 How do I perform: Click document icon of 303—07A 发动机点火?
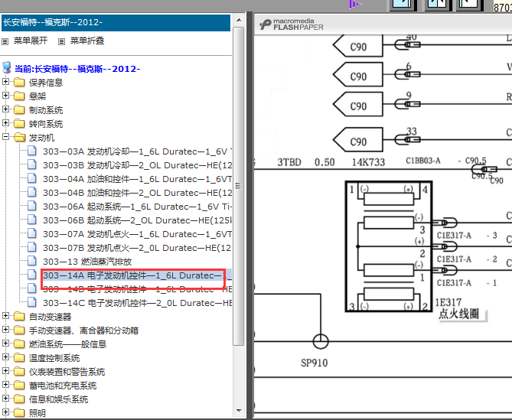[31, 233]
